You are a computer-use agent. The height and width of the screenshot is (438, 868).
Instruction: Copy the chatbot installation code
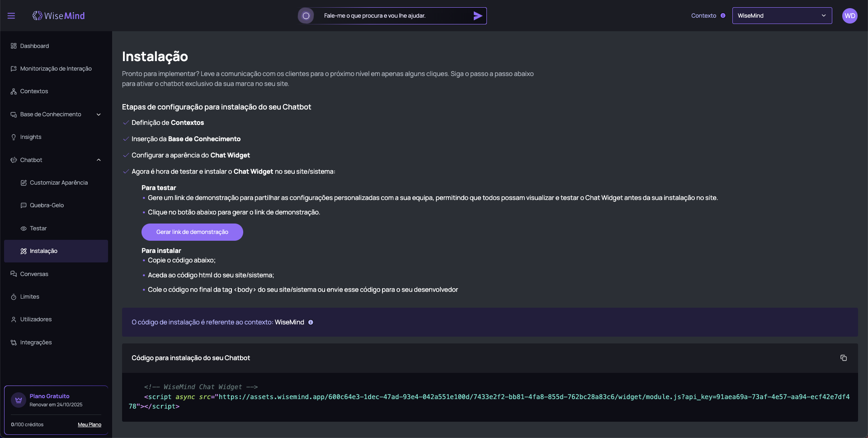(x=843, y=358)
